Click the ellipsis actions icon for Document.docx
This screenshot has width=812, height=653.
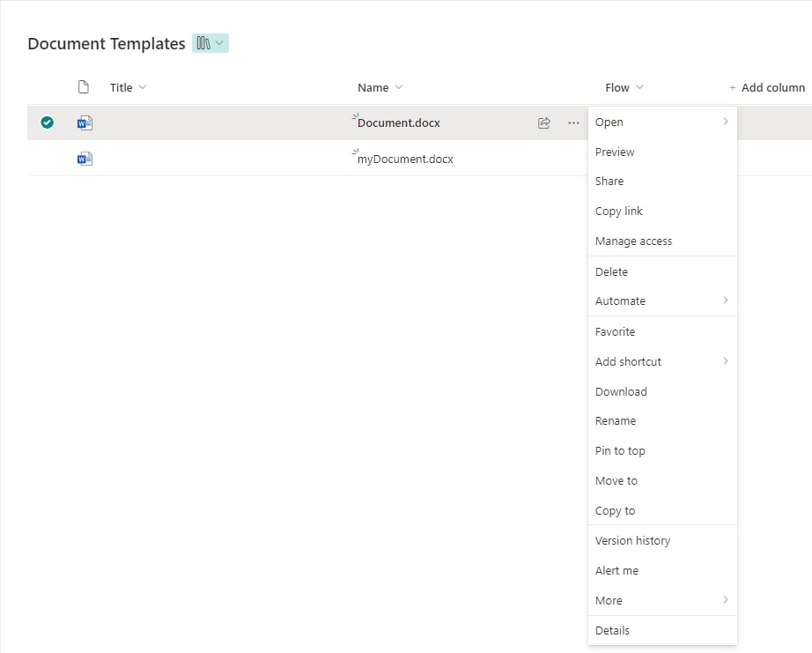point(573,122)
